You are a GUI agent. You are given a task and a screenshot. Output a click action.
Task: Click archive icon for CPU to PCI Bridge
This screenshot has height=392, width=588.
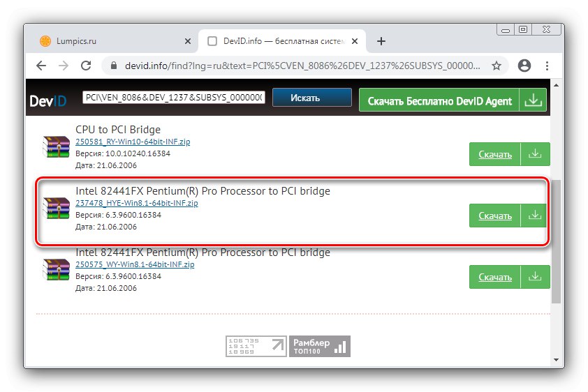(x=56, y=146)
